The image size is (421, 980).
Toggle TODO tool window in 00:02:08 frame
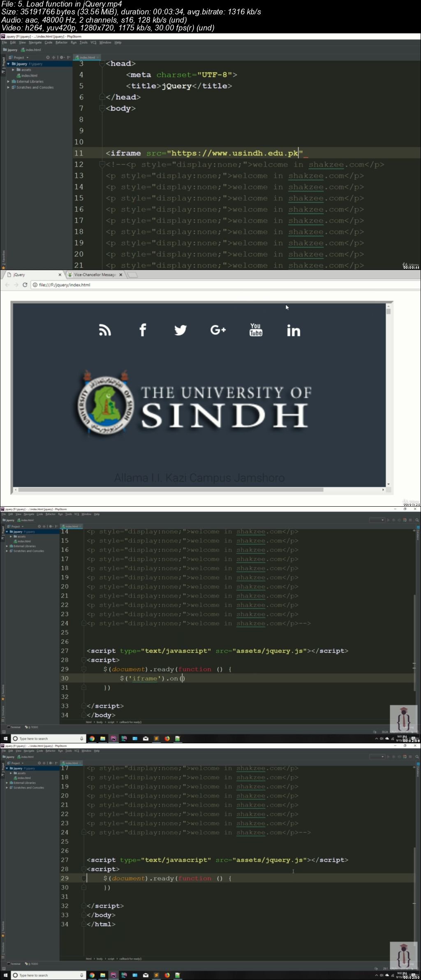pos(32,727)
